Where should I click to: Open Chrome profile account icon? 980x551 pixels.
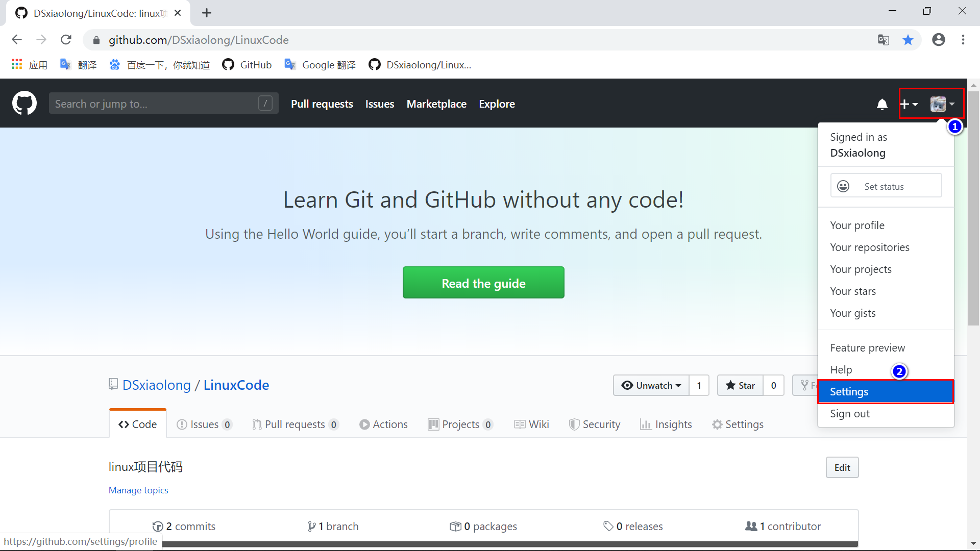(x=938, y=40)
